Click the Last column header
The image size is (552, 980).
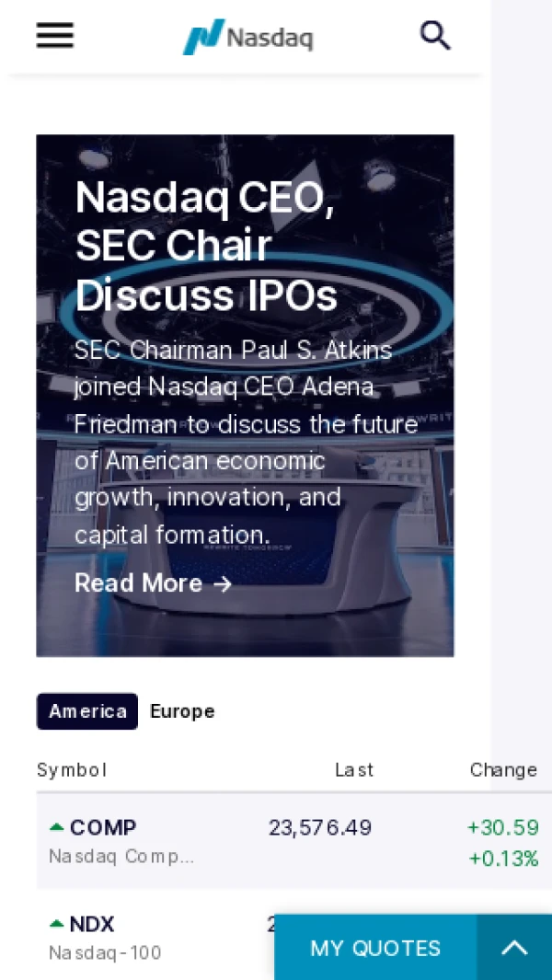coord(354,770)
